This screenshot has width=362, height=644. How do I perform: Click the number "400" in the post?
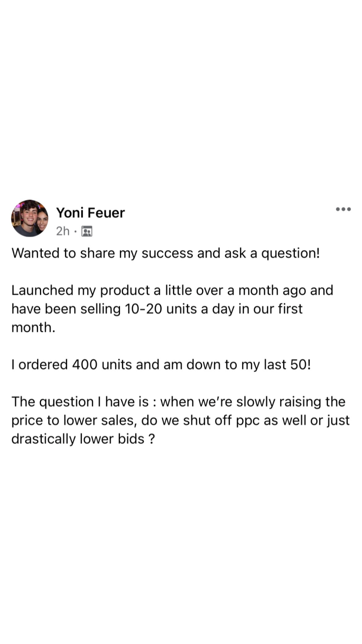[x=85, y=365]
